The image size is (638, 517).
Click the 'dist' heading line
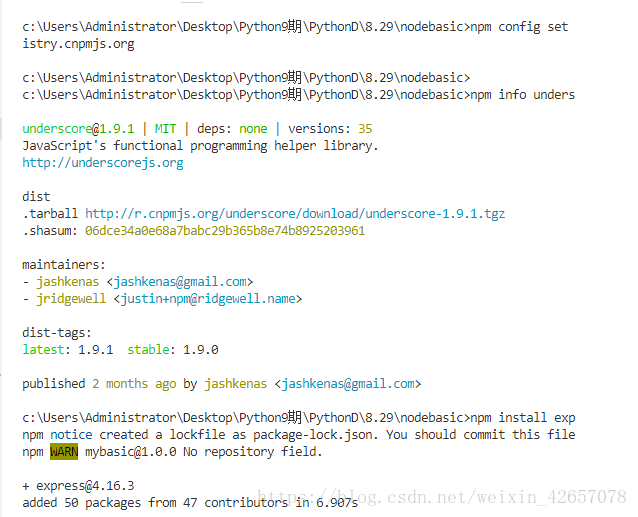tap(36, 196)
